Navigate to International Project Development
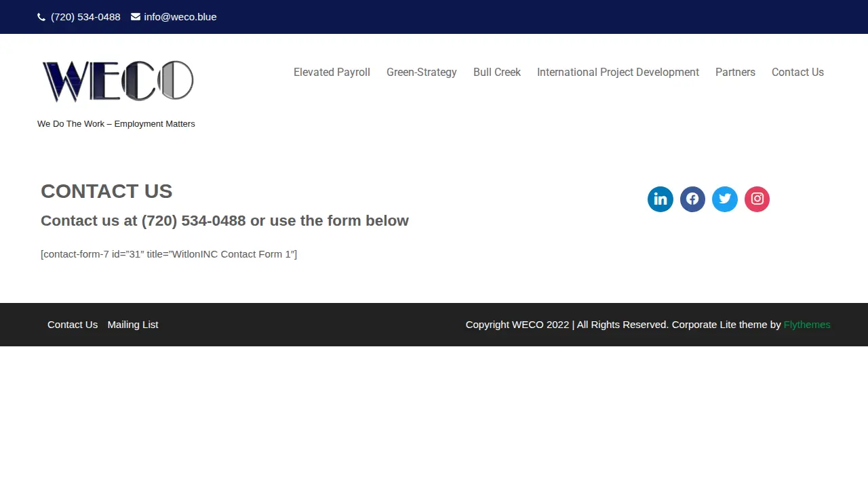 (x=618, y=73)
